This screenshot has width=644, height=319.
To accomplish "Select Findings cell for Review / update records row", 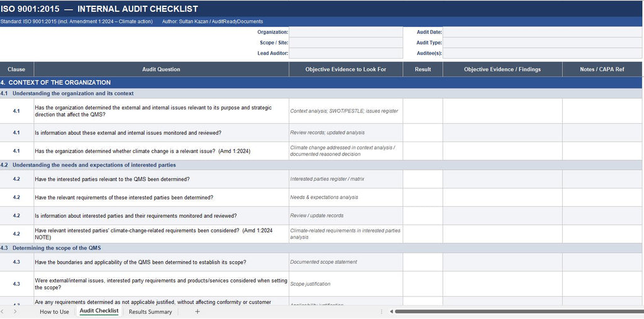I will pos(502,215).
